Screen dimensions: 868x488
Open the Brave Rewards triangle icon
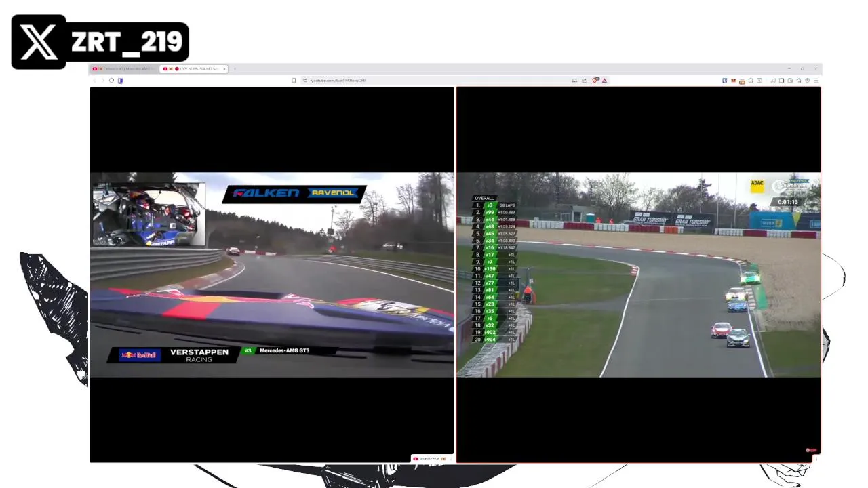(x=604, y=81)
